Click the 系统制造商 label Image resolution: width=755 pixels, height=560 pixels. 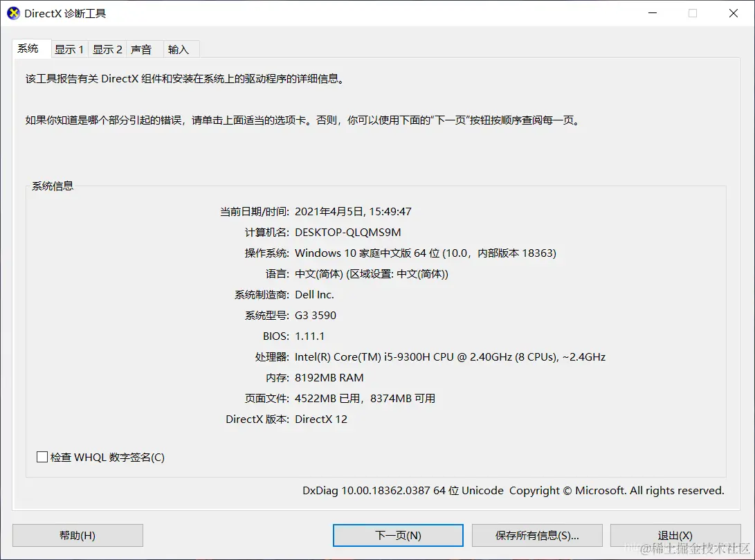pyautogui.click(x=262, y=294)
